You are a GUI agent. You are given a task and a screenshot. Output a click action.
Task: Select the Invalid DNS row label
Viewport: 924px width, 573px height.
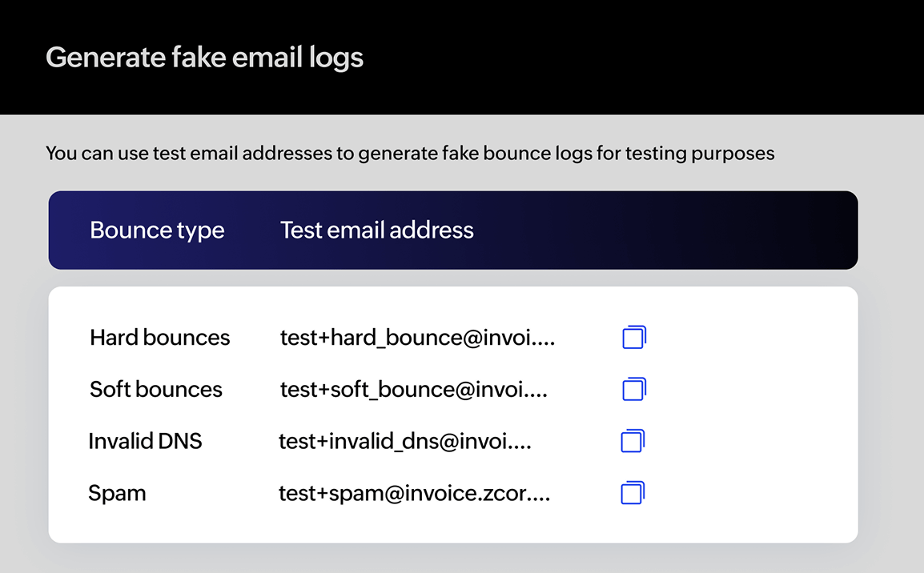point(146,441)
